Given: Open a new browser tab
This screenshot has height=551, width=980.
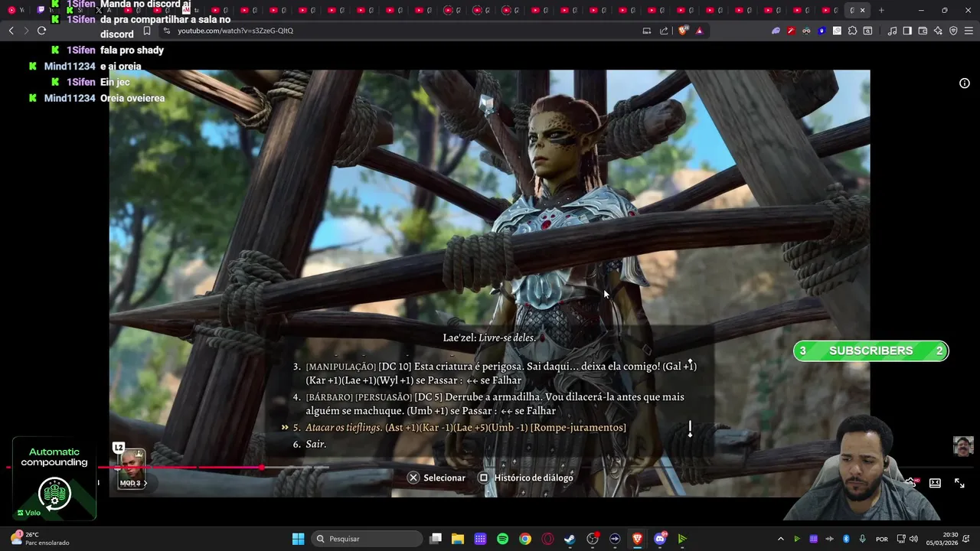Looking at the screenshot, I should coord(881,10).
